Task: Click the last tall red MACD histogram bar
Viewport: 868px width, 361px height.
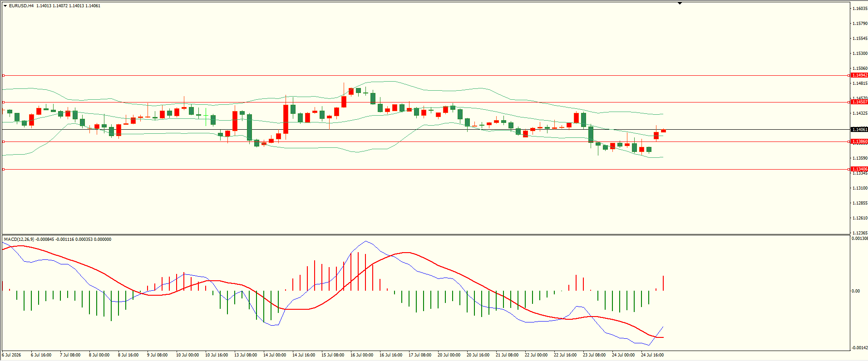Action: click(x=663, y=283)
